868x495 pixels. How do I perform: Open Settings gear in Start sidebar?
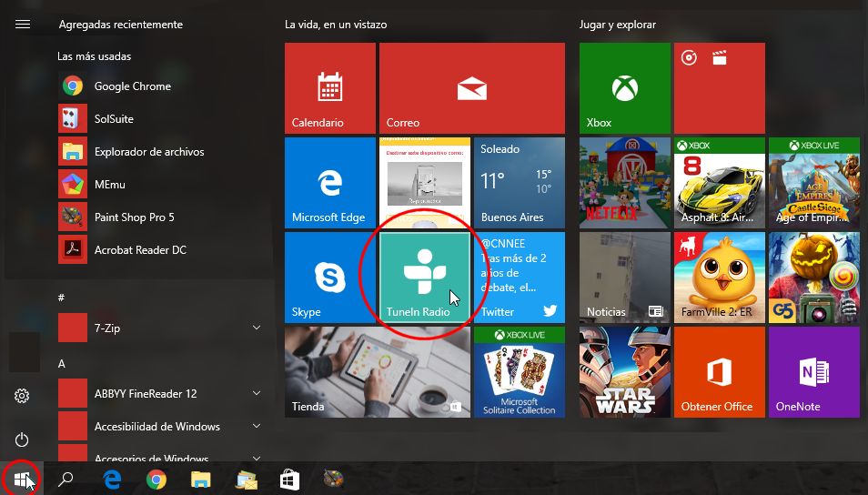22,396
